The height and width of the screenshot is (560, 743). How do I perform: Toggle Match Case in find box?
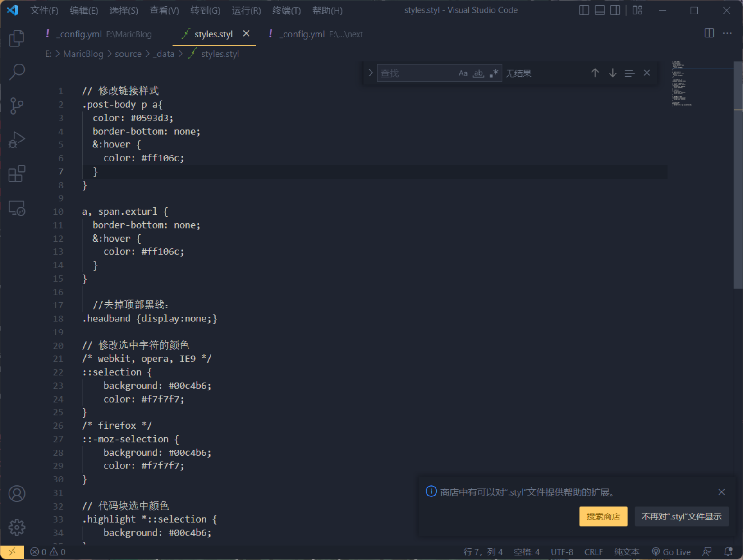pyautogui.click(x=463, y=73)
